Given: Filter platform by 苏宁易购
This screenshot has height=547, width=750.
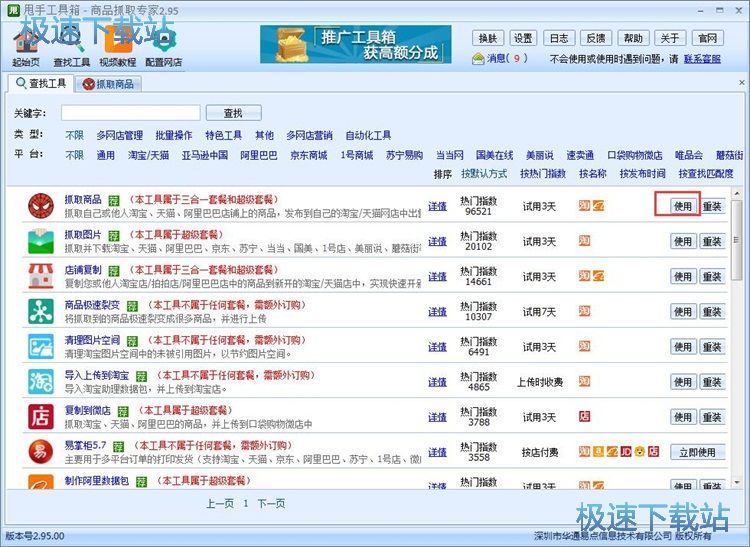Looking at the screenshot, I should coord(404,155).
